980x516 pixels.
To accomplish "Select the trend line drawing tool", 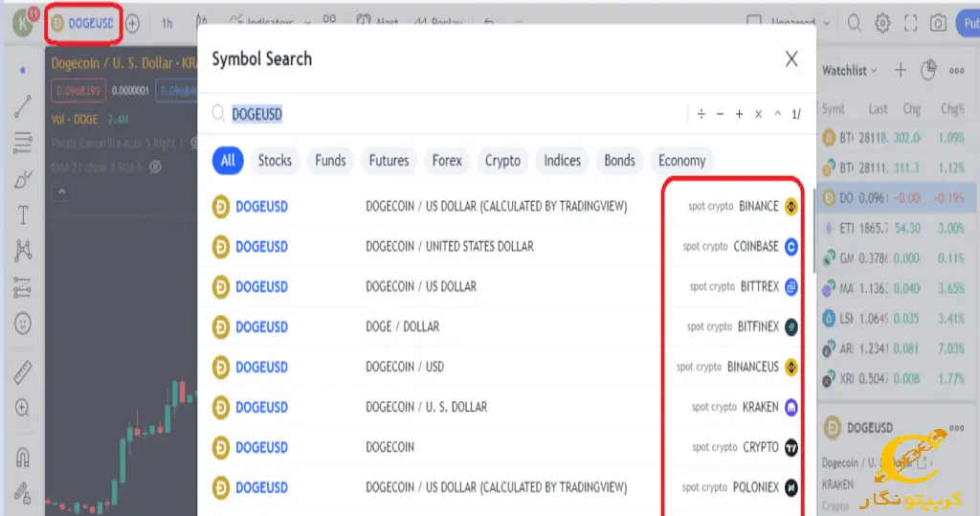I will click(23, 106).
